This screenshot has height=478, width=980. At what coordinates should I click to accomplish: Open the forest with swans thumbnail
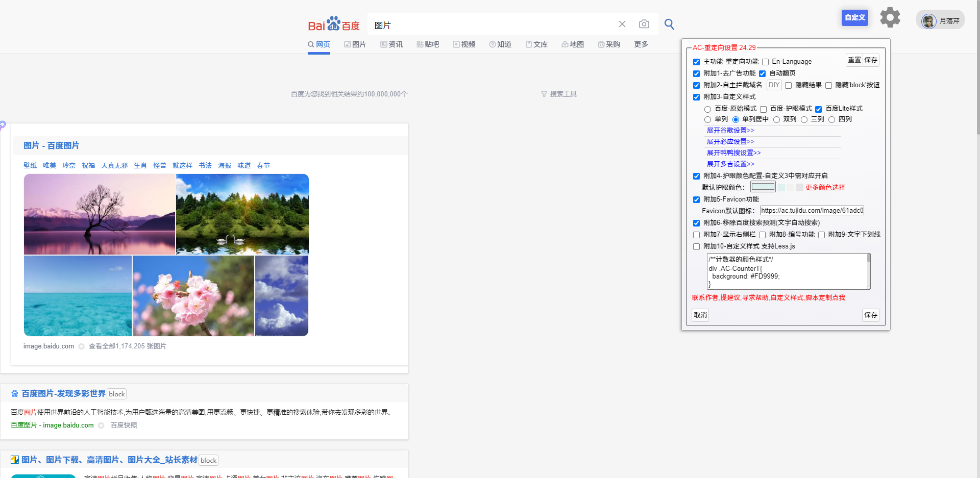(x=242, y=214)
